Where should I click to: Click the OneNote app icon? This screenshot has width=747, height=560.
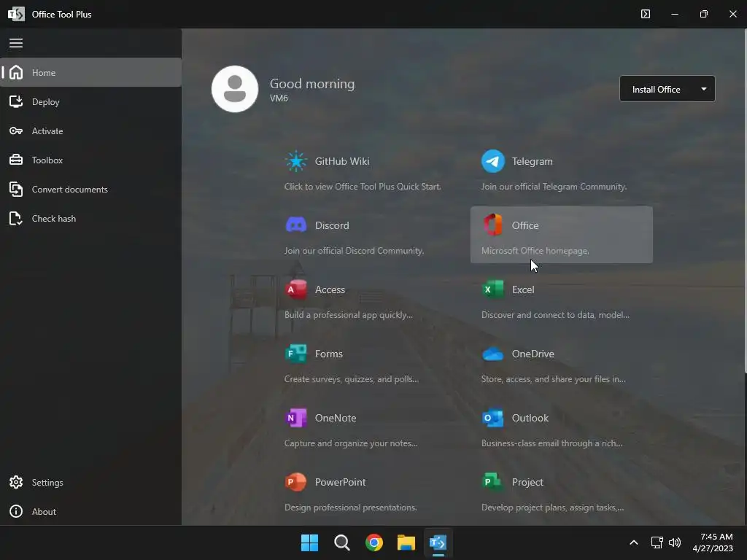click(x=296, y=418)
